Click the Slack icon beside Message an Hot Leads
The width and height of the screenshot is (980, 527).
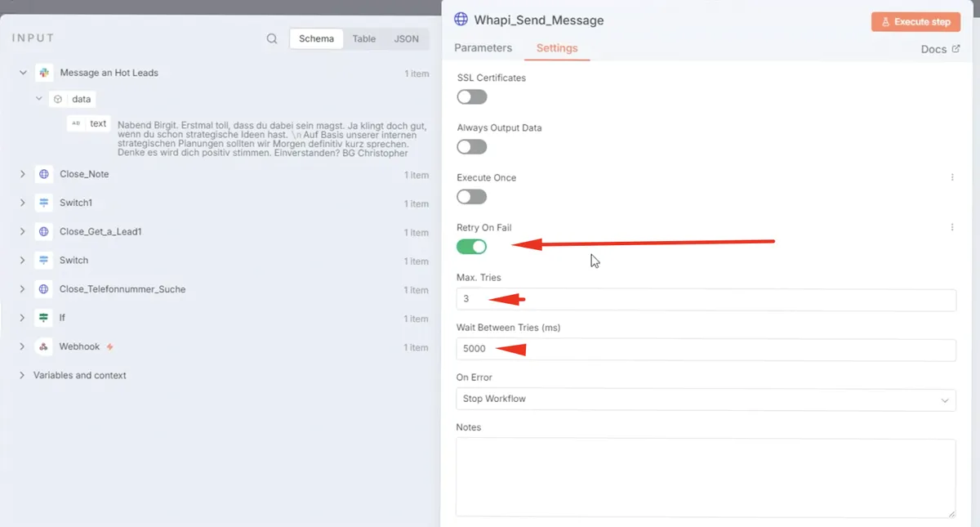[44, 73]
